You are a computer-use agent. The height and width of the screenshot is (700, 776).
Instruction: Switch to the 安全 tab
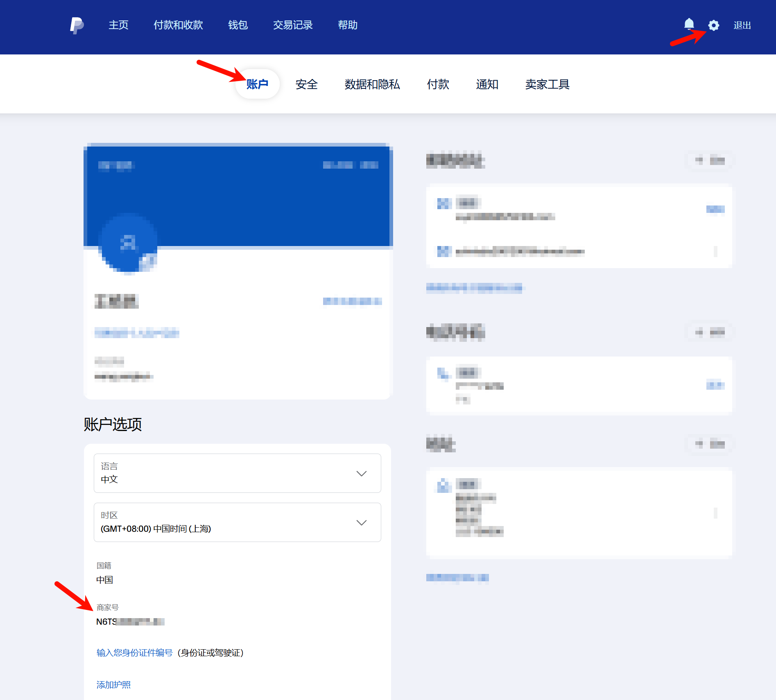click(x=307, y=84)
